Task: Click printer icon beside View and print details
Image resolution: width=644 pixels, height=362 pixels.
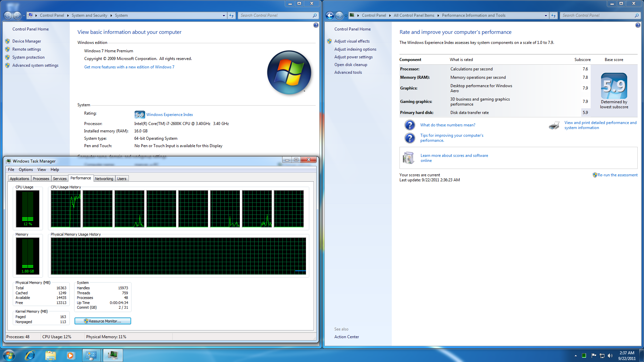Action: pyautogui.click(x=554, y=125)
